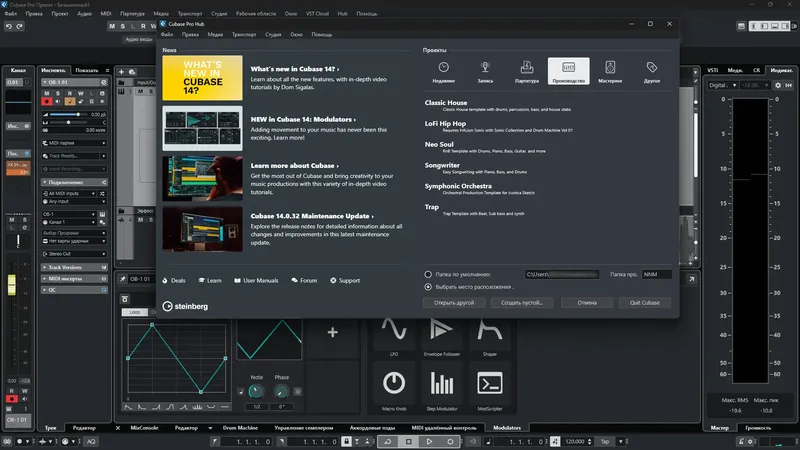Open the Stereo Out output routing dropdown
The height and width of the screenshot is (450, 800).
pyautogui.click(x=74, y=254)
